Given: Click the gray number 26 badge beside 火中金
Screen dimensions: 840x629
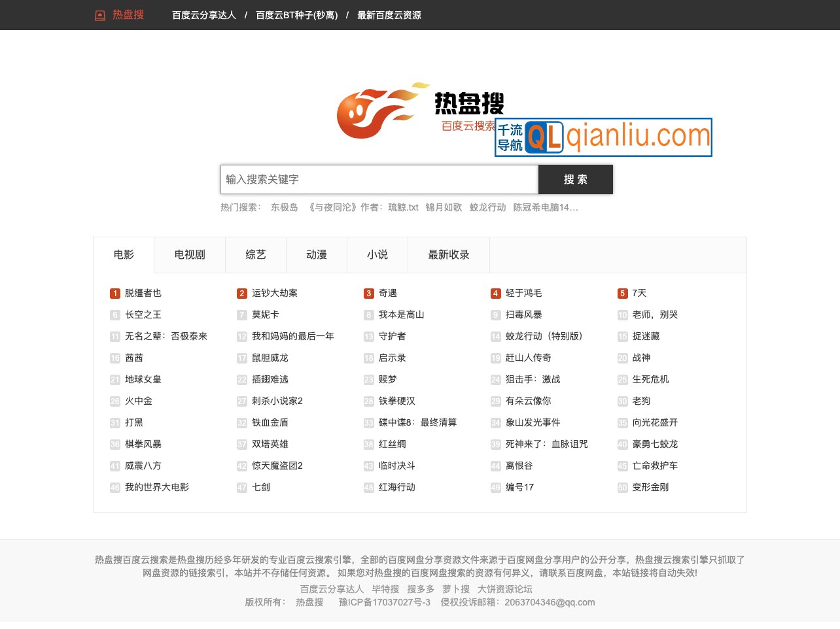Looking at the screenshot, I should point(115,401).
